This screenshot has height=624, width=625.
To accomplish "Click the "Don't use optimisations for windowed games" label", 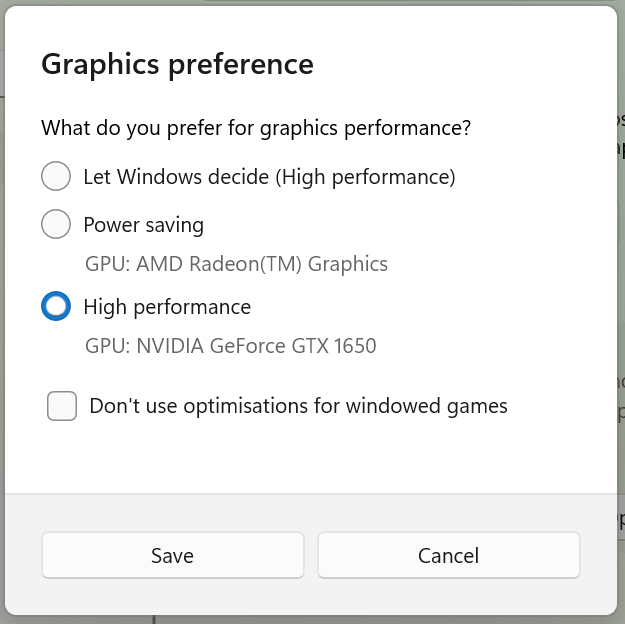I will pos(298,406).
